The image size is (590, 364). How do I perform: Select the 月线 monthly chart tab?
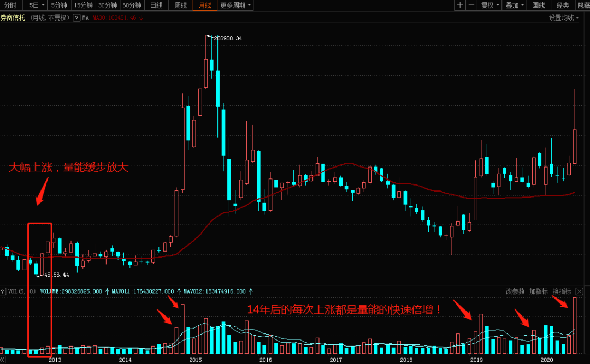pos(205,5)
